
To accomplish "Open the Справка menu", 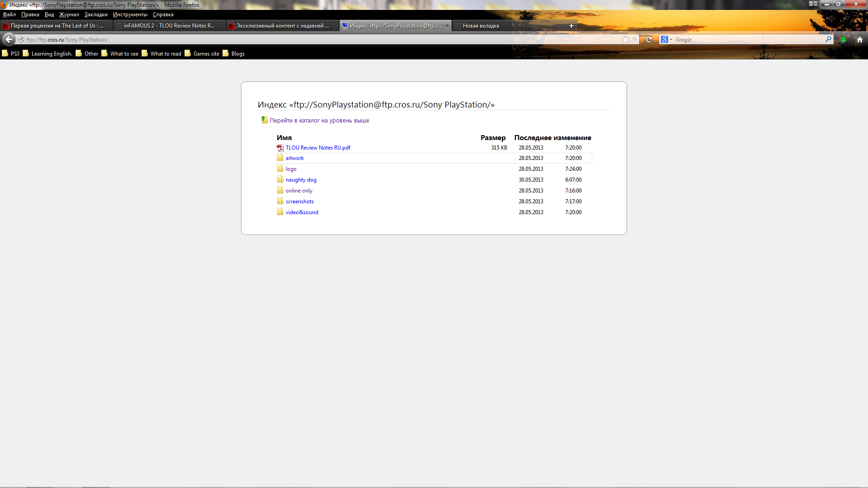I will 163,14.
